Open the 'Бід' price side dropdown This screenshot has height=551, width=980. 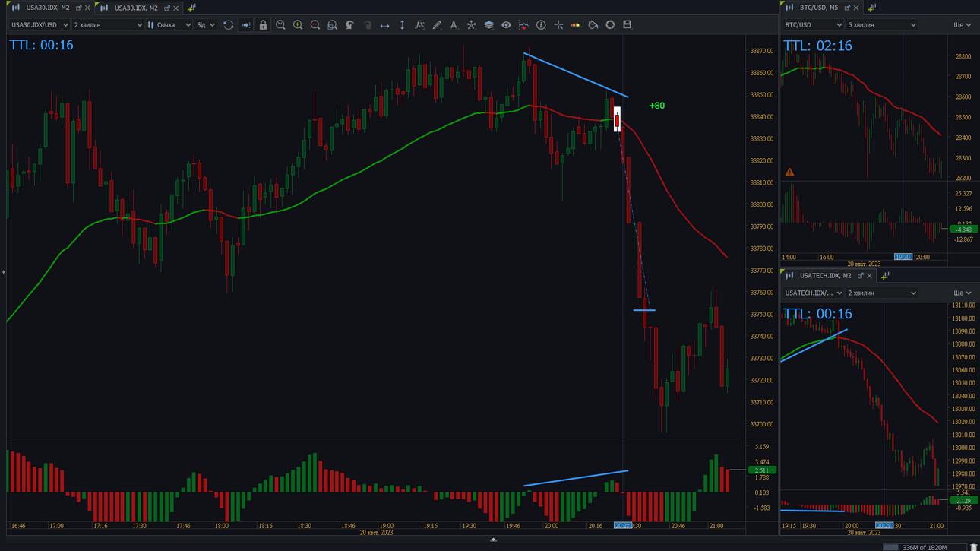[206, 25]
